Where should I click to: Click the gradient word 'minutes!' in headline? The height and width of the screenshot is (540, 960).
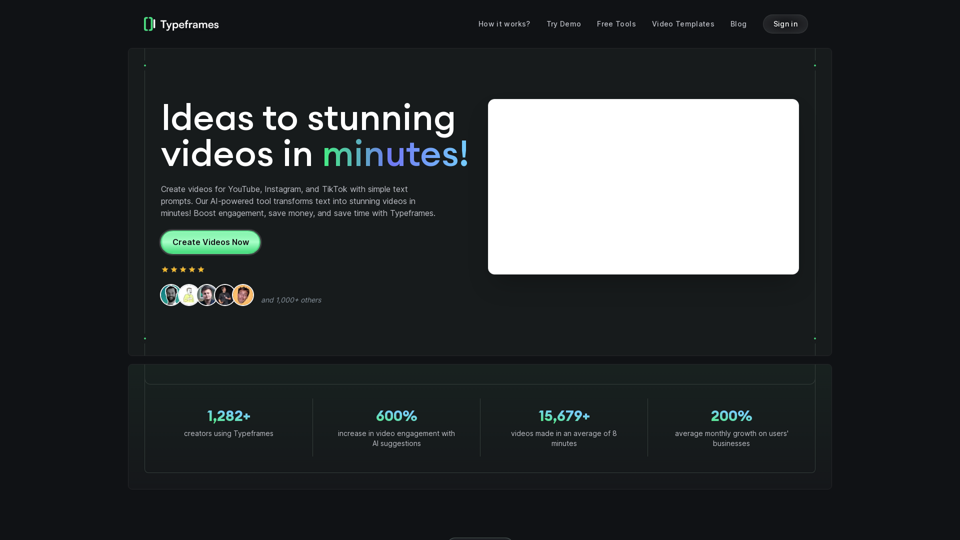coord(396,154)
